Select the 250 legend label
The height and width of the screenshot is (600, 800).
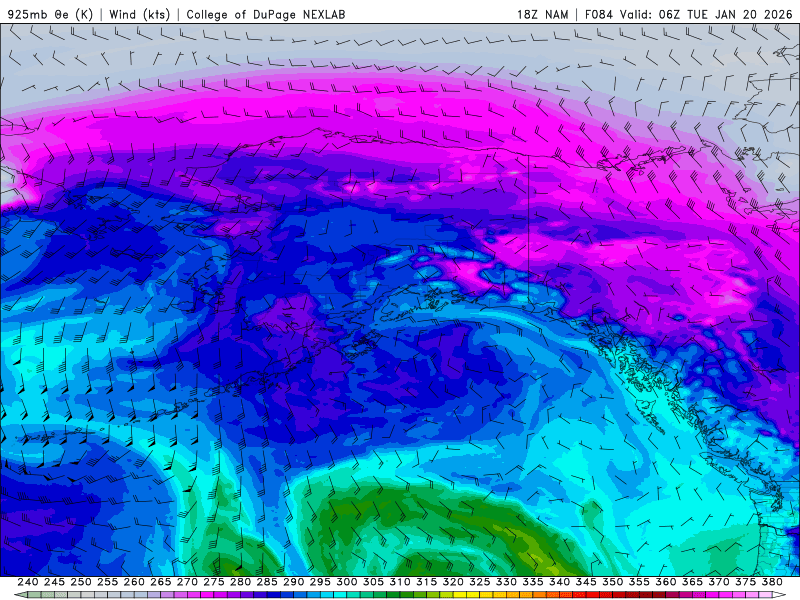point(81,582)
